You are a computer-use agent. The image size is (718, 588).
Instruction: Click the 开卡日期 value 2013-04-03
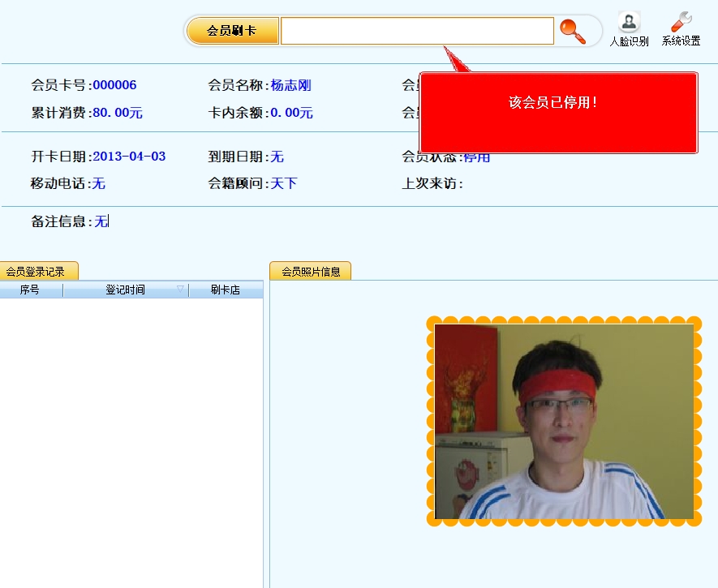pos(129,157)
